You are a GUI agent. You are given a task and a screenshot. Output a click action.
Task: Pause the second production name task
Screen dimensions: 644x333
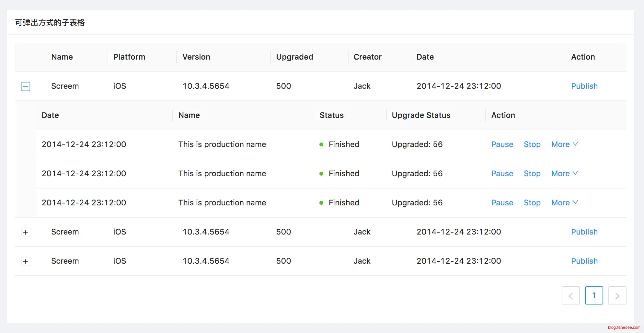coord(502,174)
